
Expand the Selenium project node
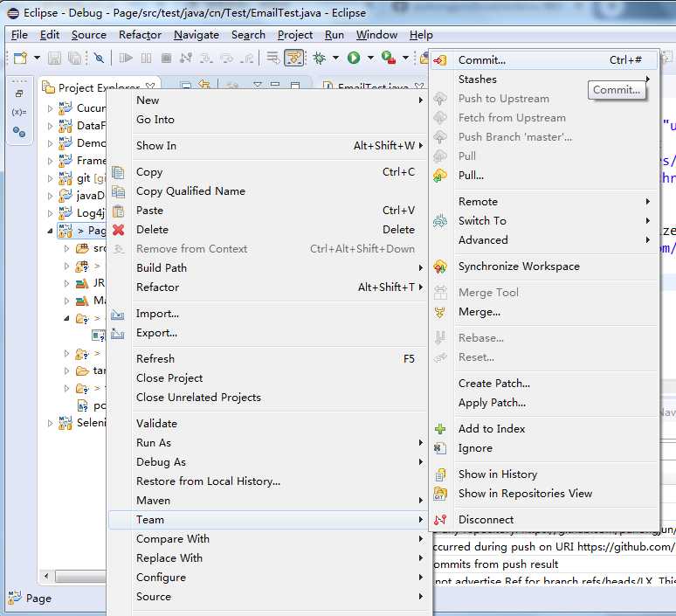pyautogui.click(x=50, y=423)
